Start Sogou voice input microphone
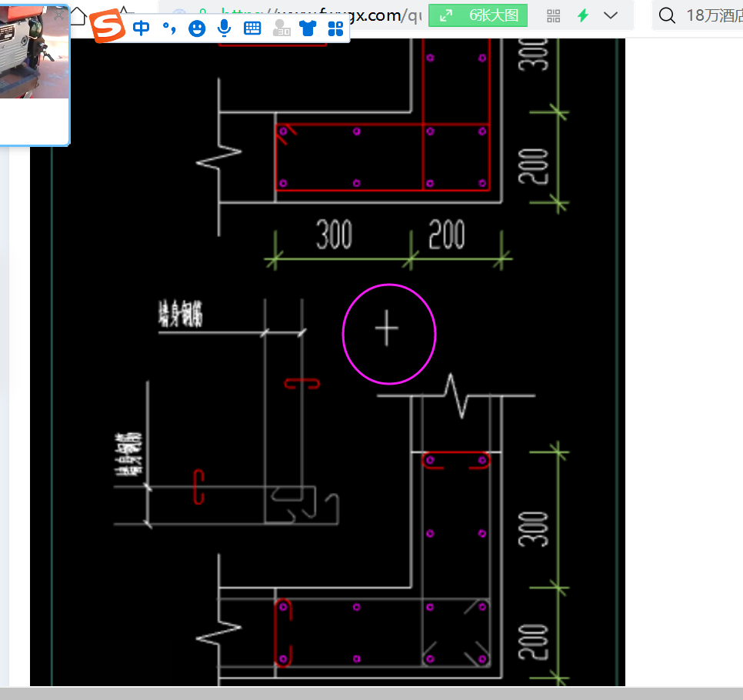Viewport: 743px width, 700px height. tap(224, 28)
